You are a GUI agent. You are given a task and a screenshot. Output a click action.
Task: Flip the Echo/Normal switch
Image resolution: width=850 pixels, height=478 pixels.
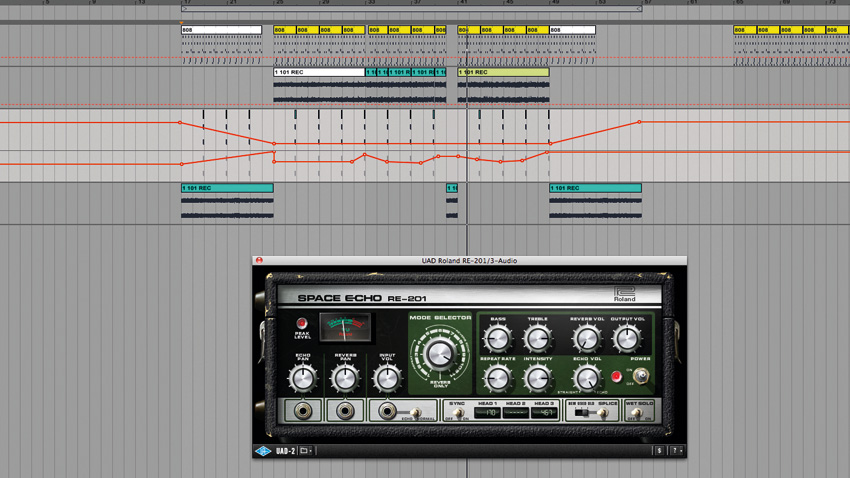[x=416, y=412]
